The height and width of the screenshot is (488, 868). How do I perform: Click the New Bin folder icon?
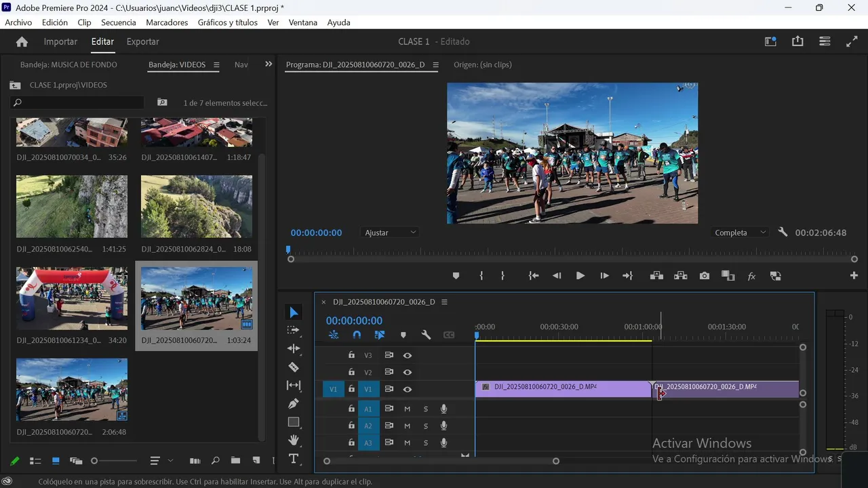235,461
